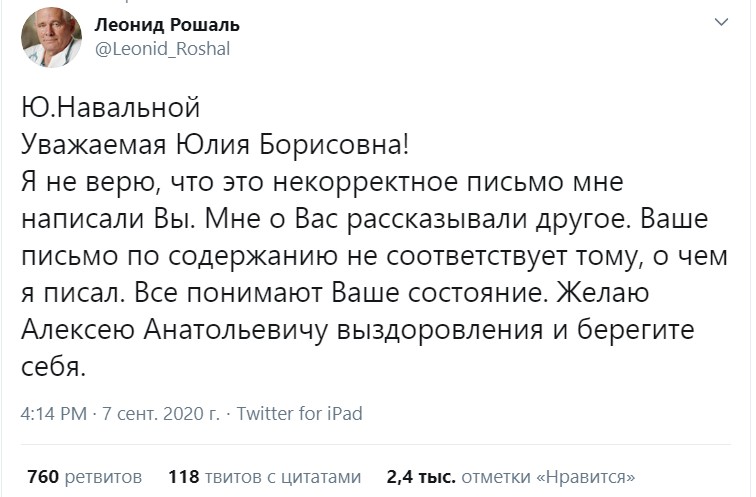Open the 4:14 PM timestamp link
The image size is (756, 497).
[54, 414]
